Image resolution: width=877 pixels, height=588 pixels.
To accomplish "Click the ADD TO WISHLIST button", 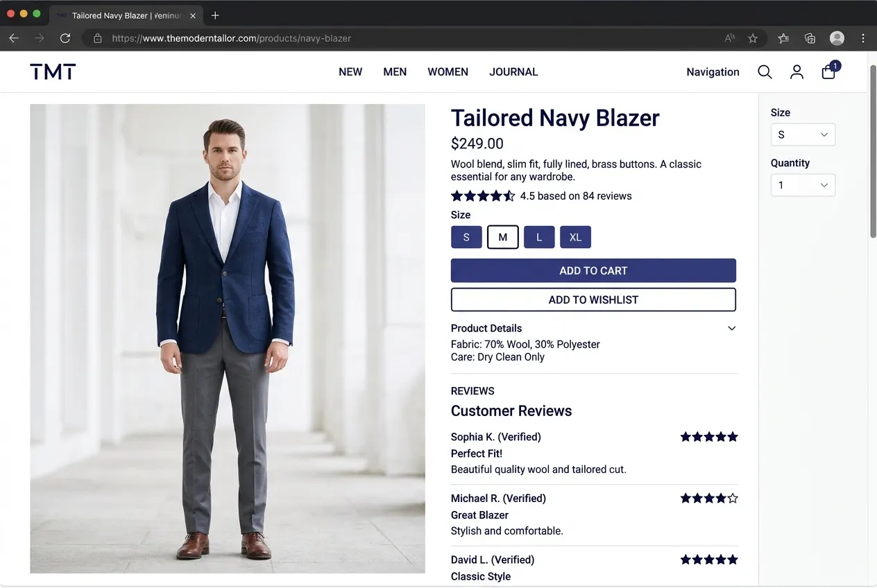I will pyautogui.click(x=593, y=300).
